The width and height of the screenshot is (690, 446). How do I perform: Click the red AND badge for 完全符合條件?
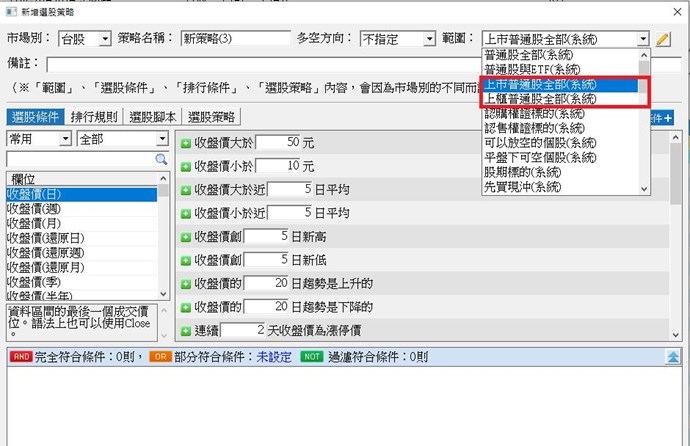(20, 356)
